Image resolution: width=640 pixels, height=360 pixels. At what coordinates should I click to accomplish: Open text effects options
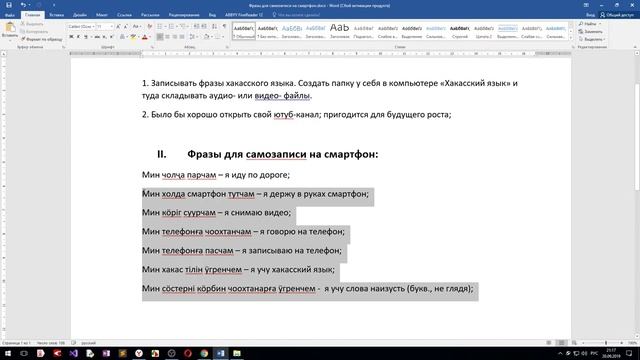tap(122, 37)
